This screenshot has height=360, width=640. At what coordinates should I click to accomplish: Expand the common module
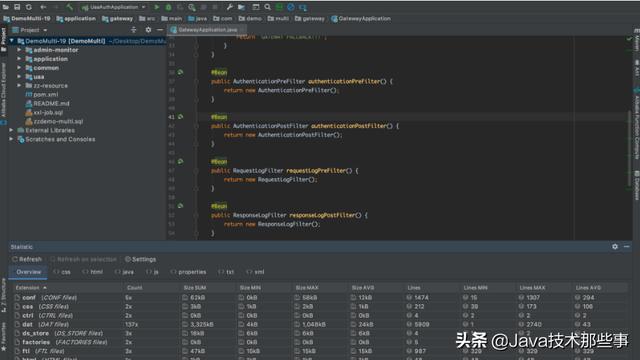(x=19, y=68)
